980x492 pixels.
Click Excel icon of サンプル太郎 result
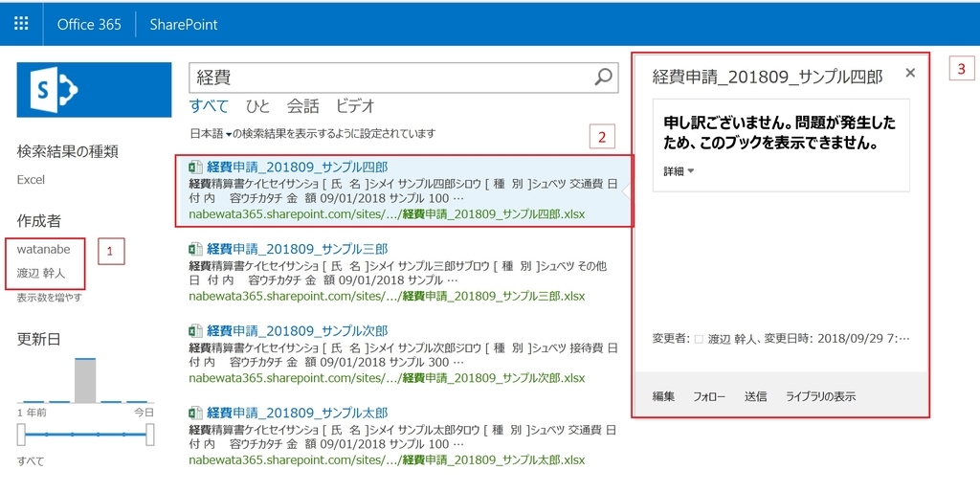(x=195, y=413)
